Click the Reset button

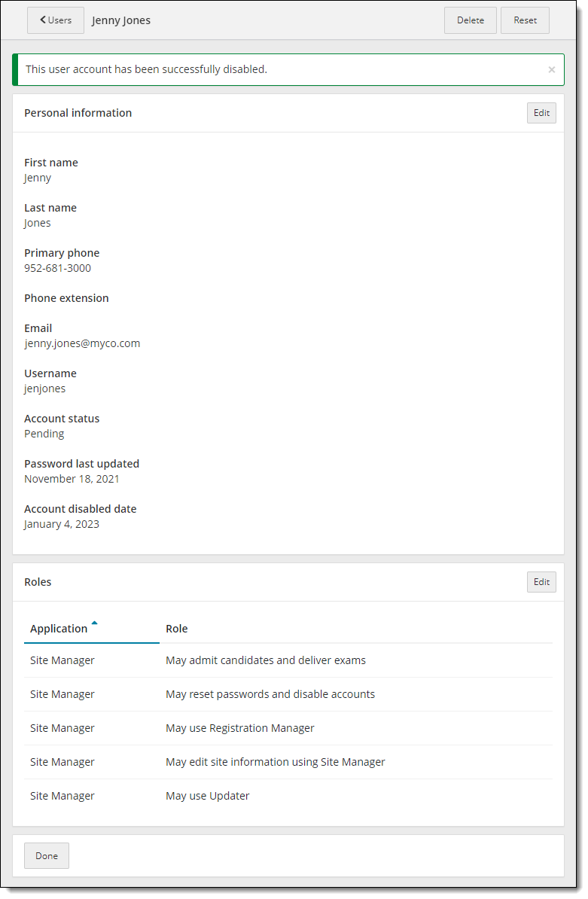pos(525,20)
